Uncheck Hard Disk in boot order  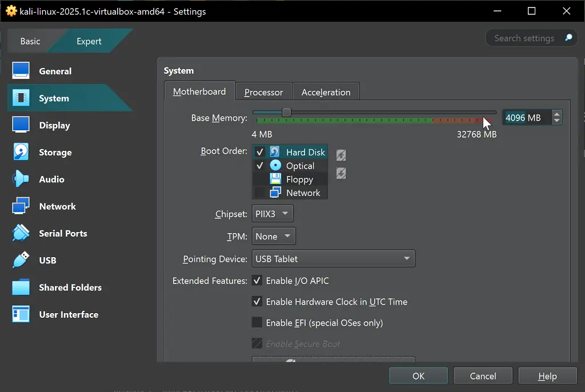(260, 152)
